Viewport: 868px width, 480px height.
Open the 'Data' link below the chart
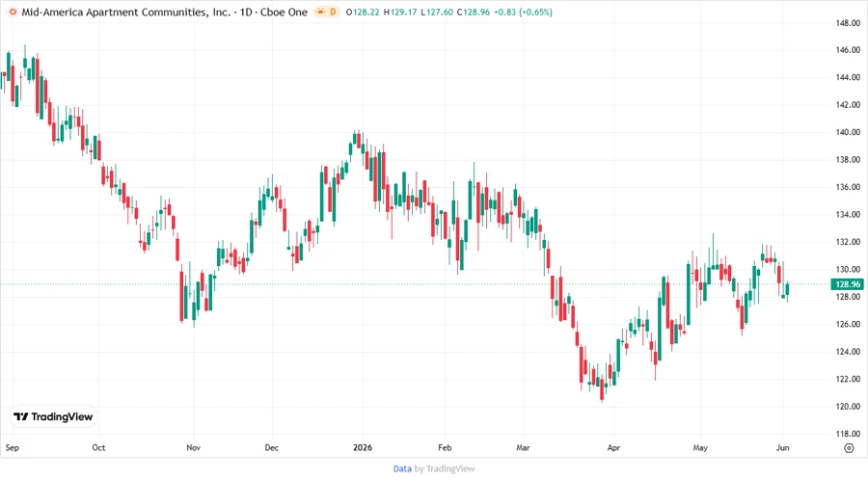pyautogui.click(x=402, y=468)
